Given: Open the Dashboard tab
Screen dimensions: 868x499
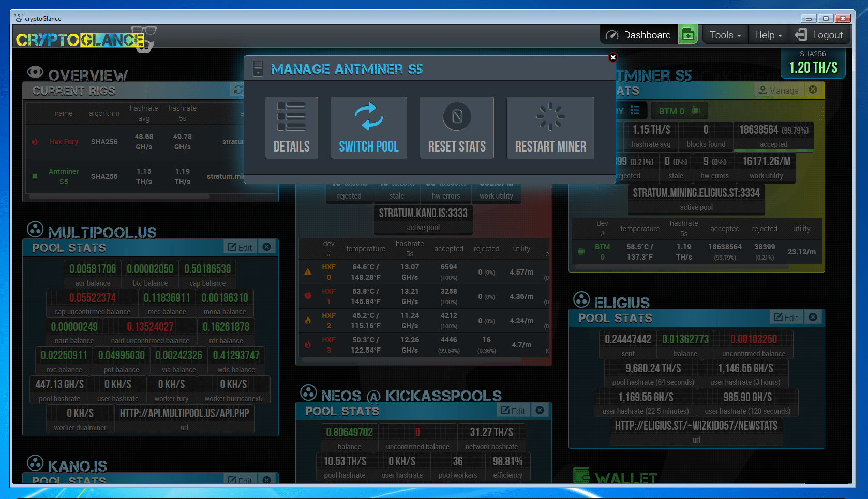Looking at the screenshot, I should click(x=638, y=35).
